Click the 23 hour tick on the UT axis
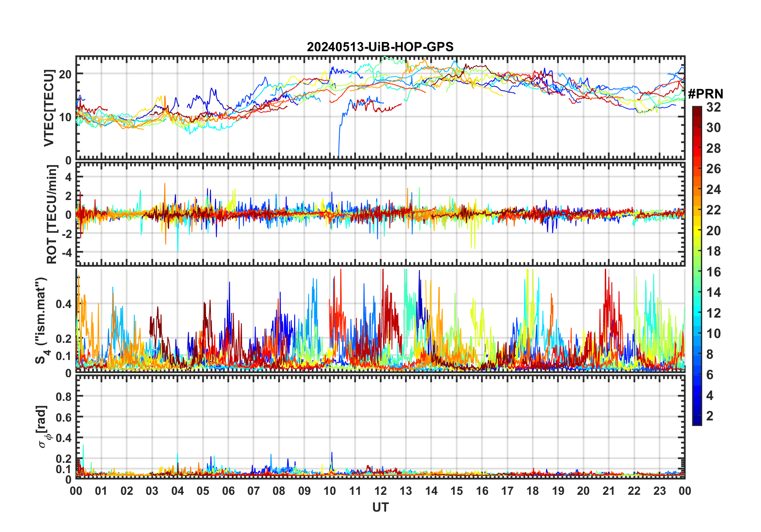The height and width of the screenshot is (532, 761). 659,491
